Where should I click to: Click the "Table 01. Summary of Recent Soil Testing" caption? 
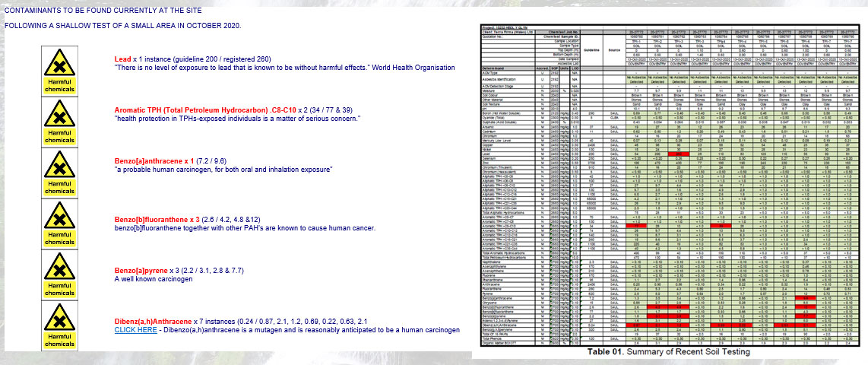[669, 352]
